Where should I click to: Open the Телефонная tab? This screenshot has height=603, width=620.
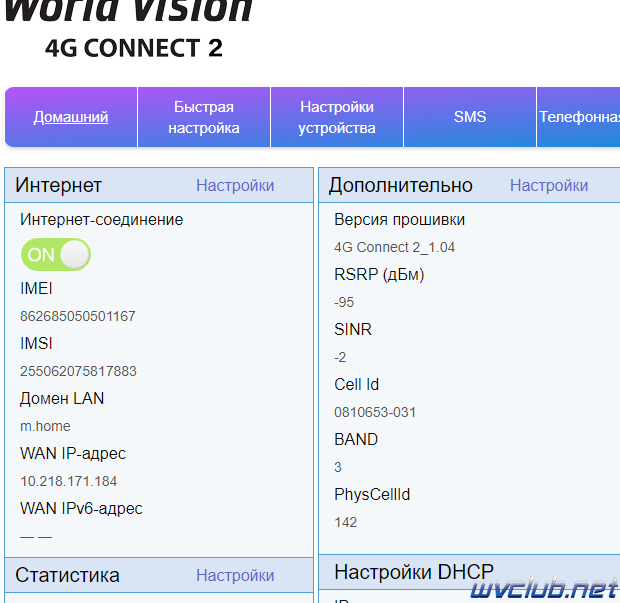(x=579, y=117)
